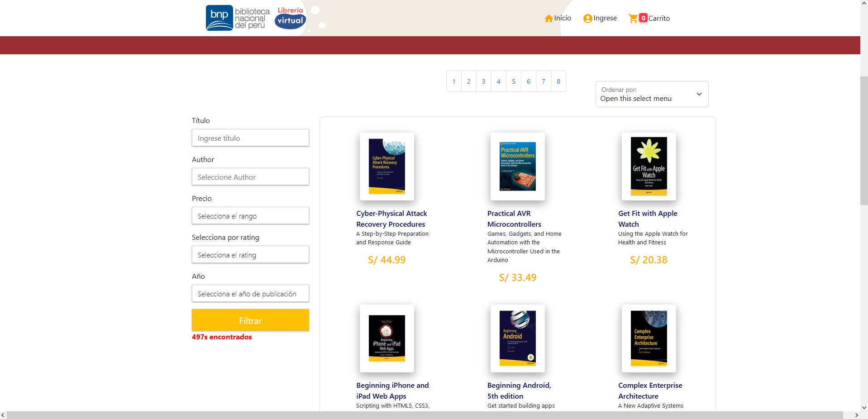Go to the last page, number 8
The width and height of the screenshot is (868, 419).
pos(558,81)
